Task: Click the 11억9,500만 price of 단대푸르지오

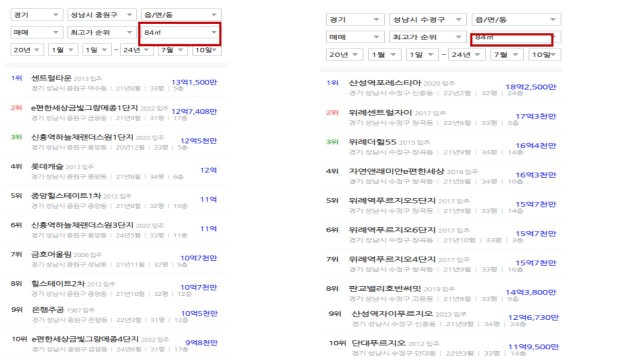Action: 533,347
